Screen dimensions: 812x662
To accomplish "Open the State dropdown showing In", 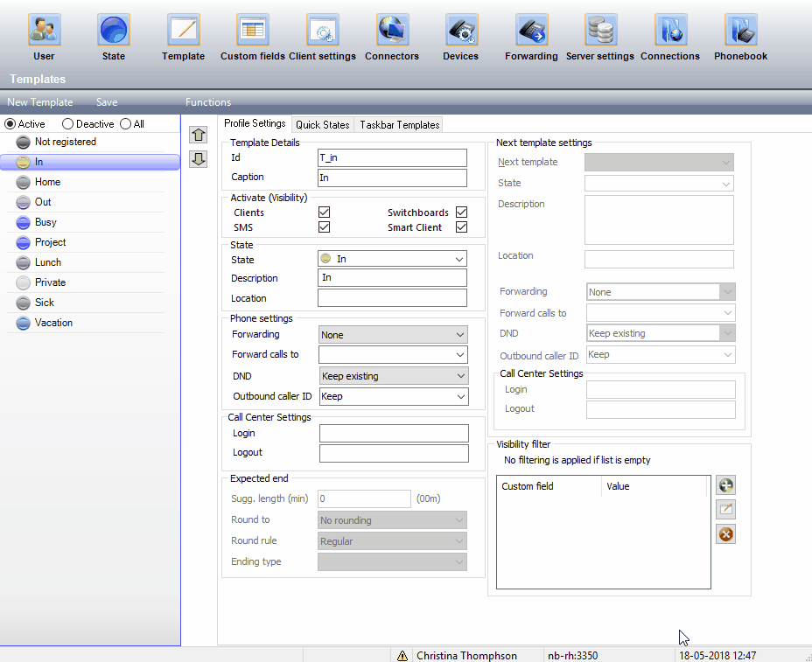I will click(x=392, y=259).
